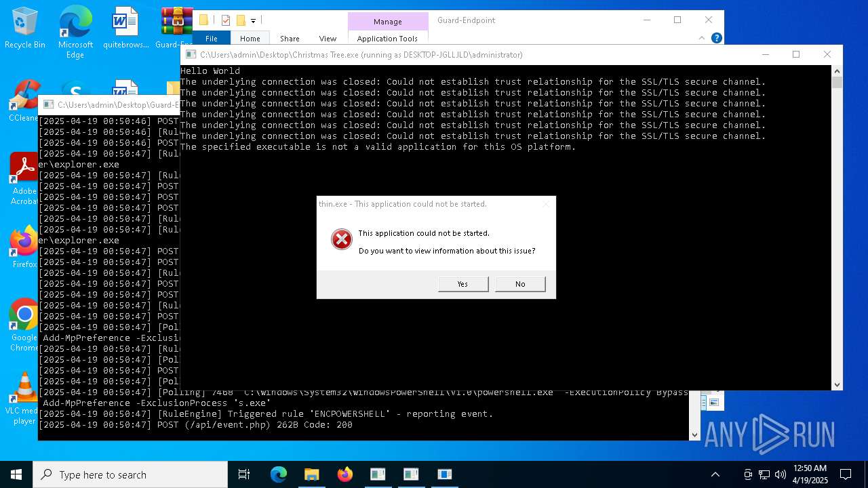Select the View ribbon tab
Screen dimensions: 868x488
pyautogui.click(x=328, y=38)
